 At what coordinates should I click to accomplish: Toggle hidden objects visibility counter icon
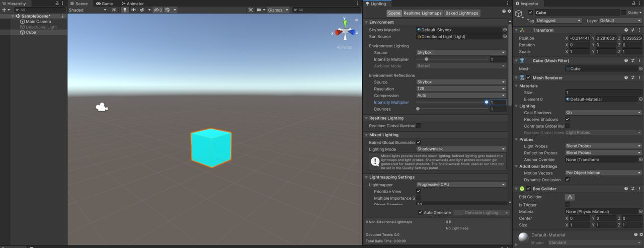pyautogui.click(x=158, y=10)
